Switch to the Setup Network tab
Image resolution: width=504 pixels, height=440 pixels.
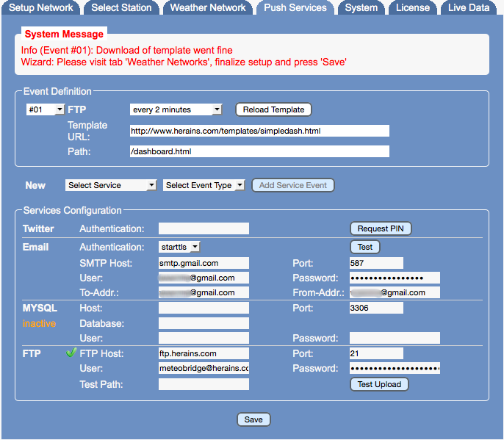[40, 8]
